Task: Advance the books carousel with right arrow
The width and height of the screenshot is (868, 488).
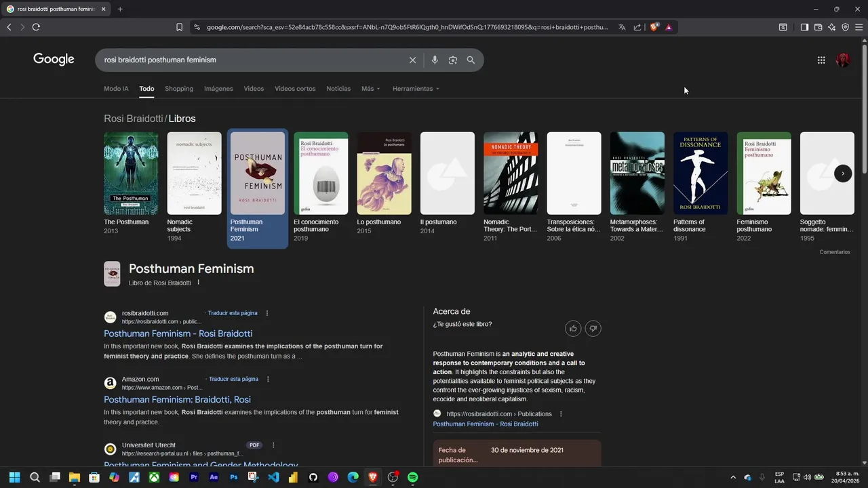Action: click(843, 174)
